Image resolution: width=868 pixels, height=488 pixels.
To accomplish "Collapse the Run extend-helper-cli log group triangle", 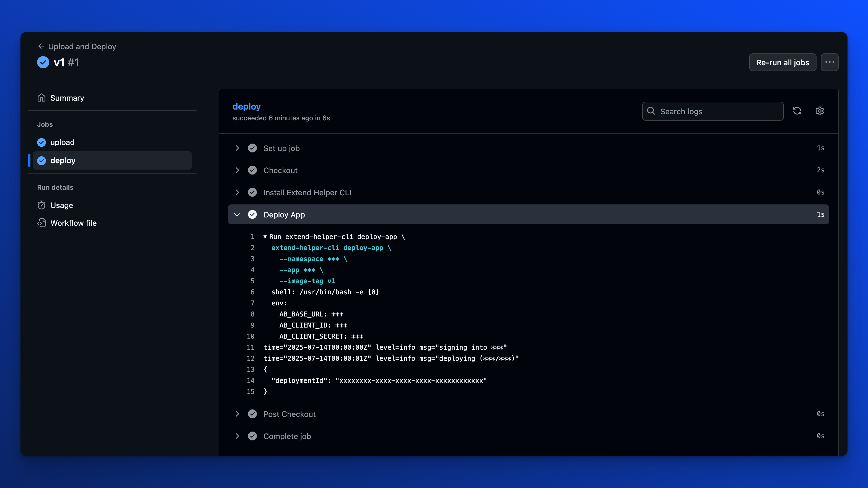I will click(265, 237).
